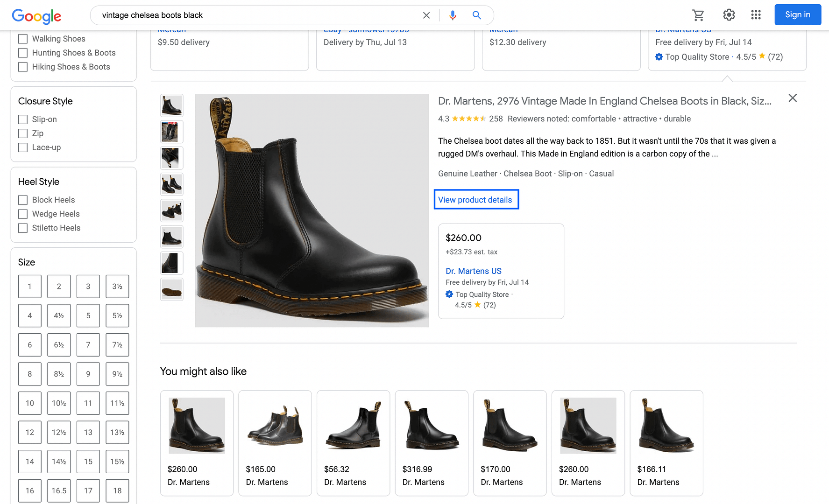829x504 pixels.
Task: Click the Sign in button
Action: tap(798, 15)
